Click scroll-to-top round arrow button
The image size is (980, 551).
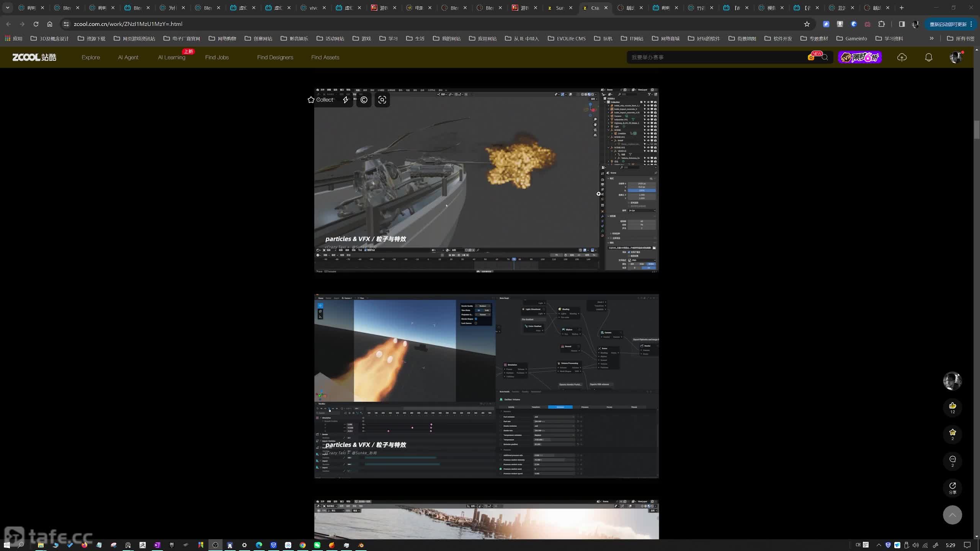coord(952,515)
